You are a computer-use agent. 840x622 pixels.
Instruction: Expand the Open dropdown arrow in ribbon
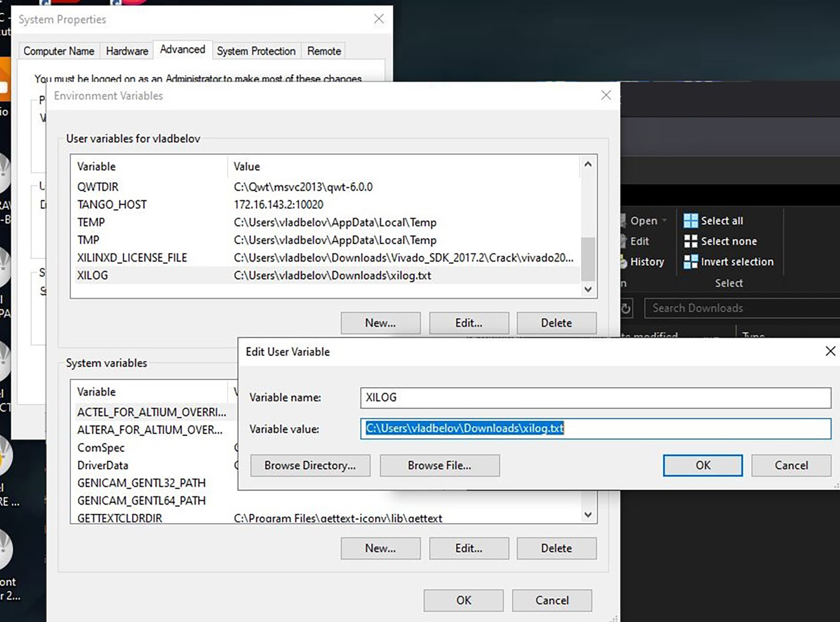click(x=665, y=220)
